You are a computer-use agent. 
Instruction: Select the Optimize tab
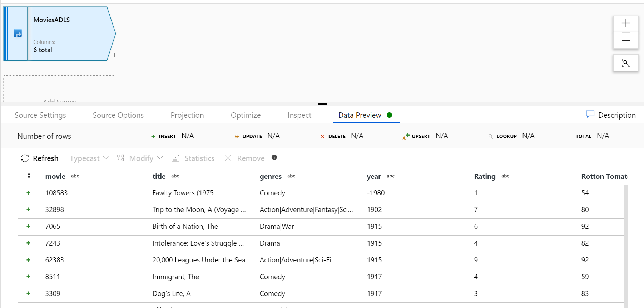[x=246, y=115]
